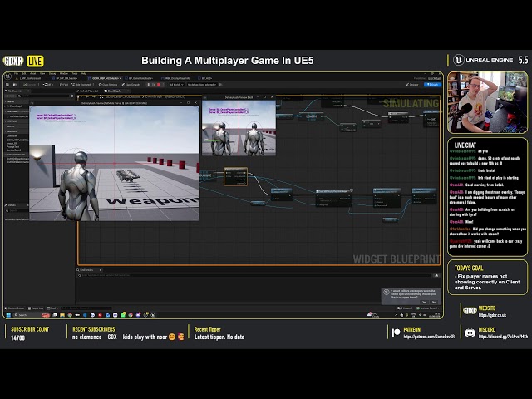The width and height of the screenshot is (532, 399).
Task: Switch to the Designer view
Action: pyautogui.click(x=412, y=85)
